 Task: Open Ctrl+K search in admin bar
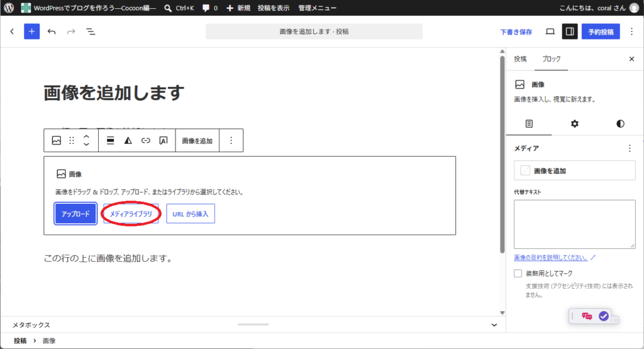[x=179, y=8]
